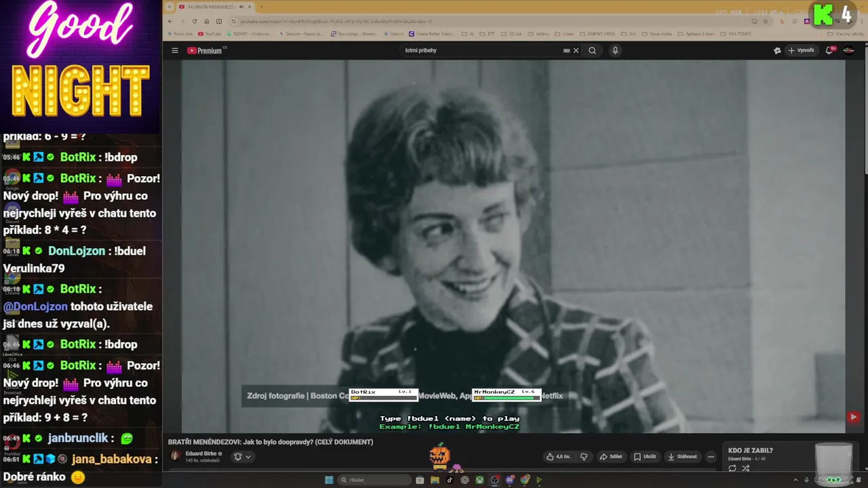Image resolution: width=868 pixels, height=488 pixels.
Task: Show hidden system tray icons chevron
Action: tap(797, 480)
